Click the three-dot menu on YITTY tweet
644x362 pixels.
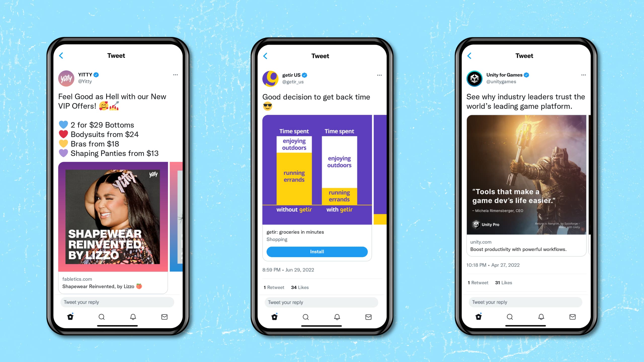click(x=175, y=75)
